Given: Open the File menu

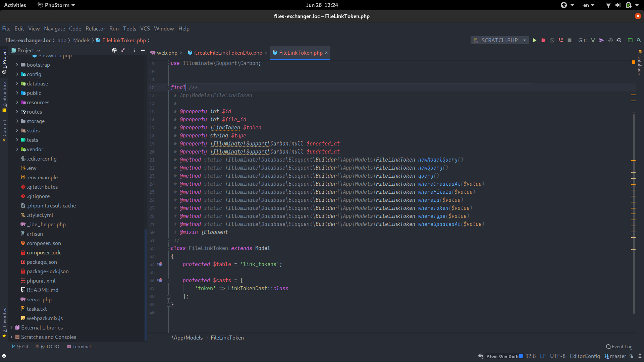Looking at the screenshot, I should tap(6, 28).
